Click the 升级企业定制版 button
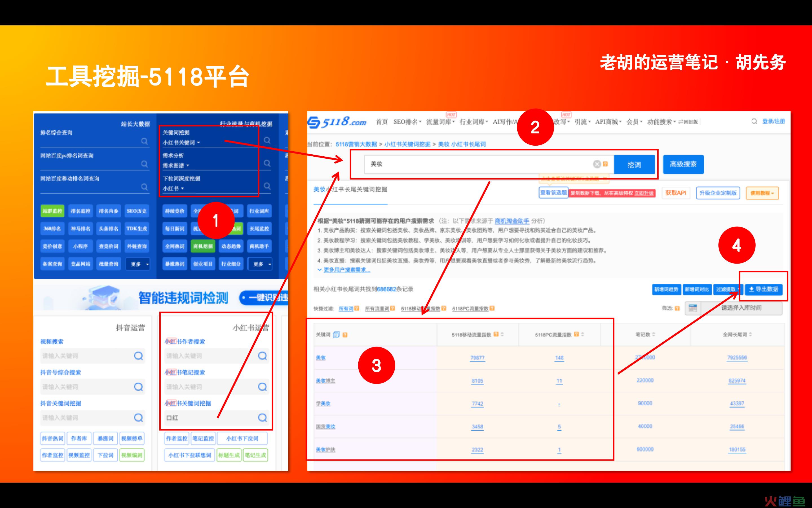The image size is (812, 508). pos(718,193)
